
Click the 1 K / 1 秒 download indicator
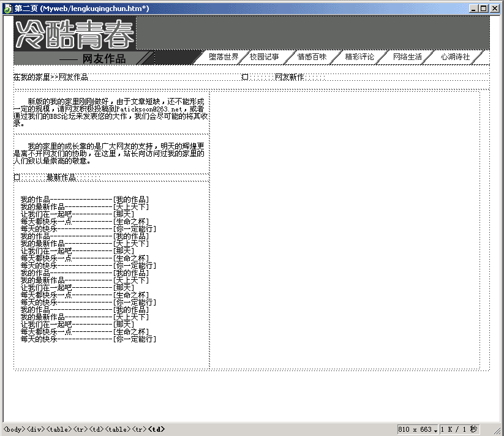[459, 430]
